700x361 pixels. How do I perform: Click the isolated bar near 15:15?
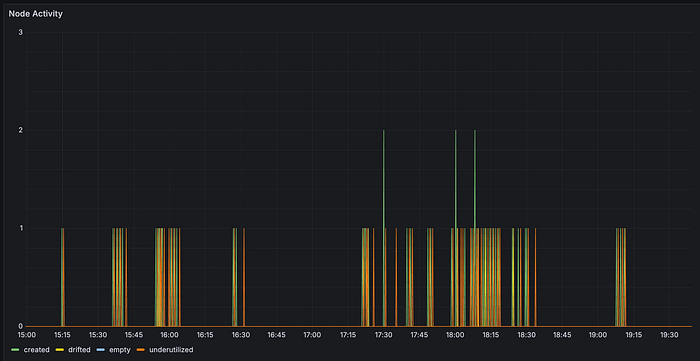click(62, 277)
